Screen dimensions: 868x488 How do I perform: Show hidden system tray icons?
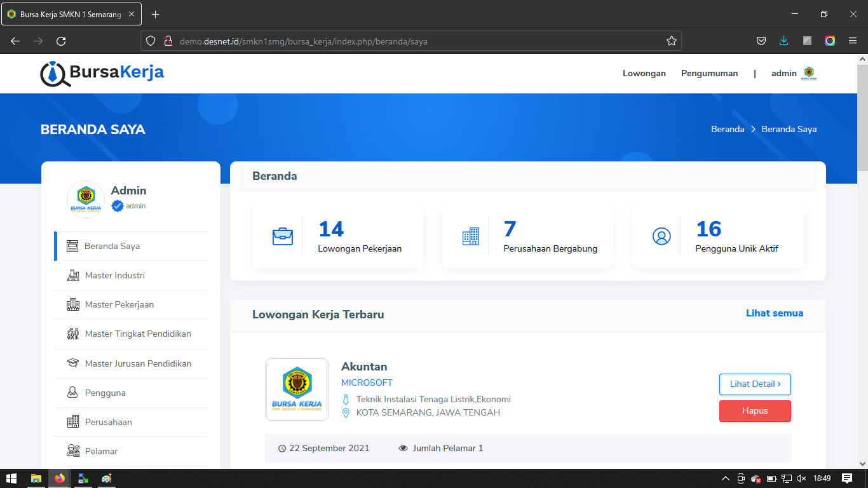(x=725, y=478)
